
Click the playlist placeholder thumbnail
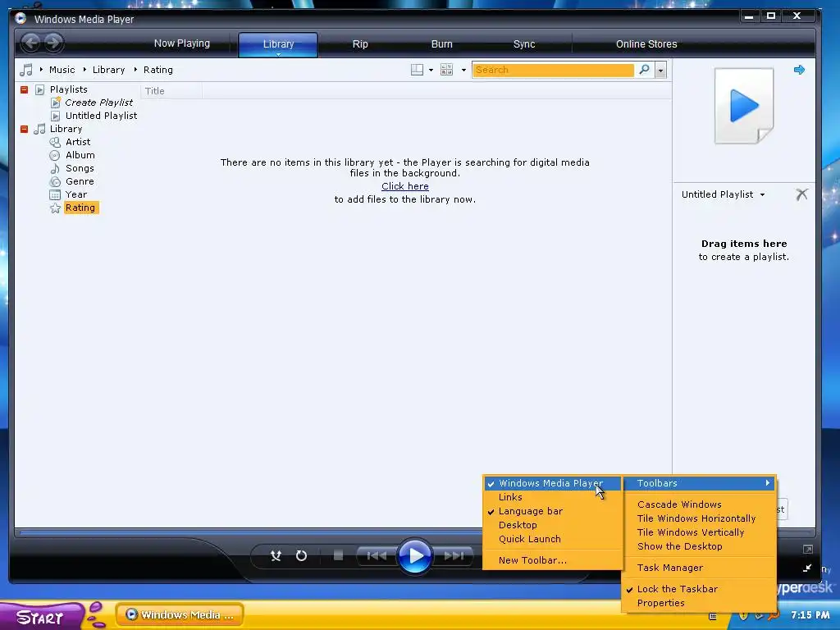744,106
